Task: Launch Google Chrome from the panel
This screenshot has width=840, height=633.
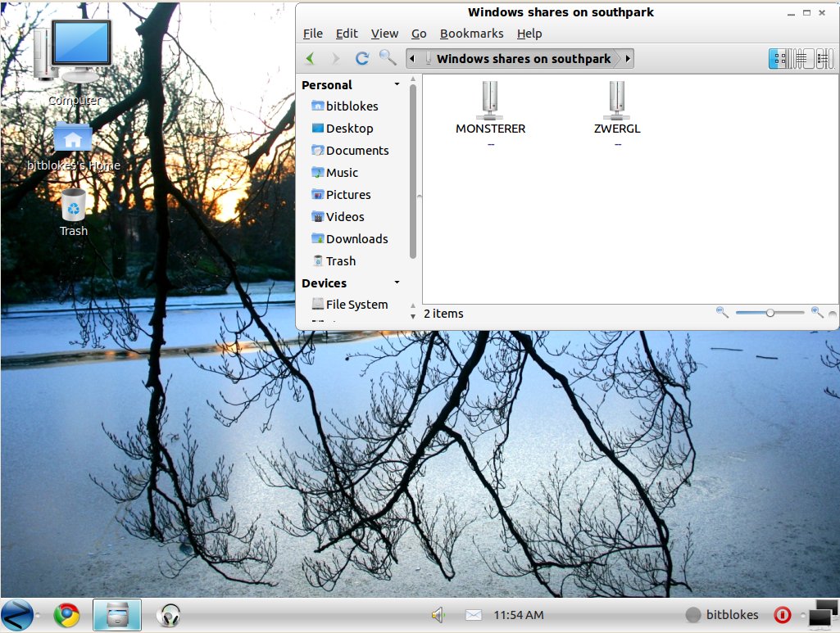Action: [66, 615]
